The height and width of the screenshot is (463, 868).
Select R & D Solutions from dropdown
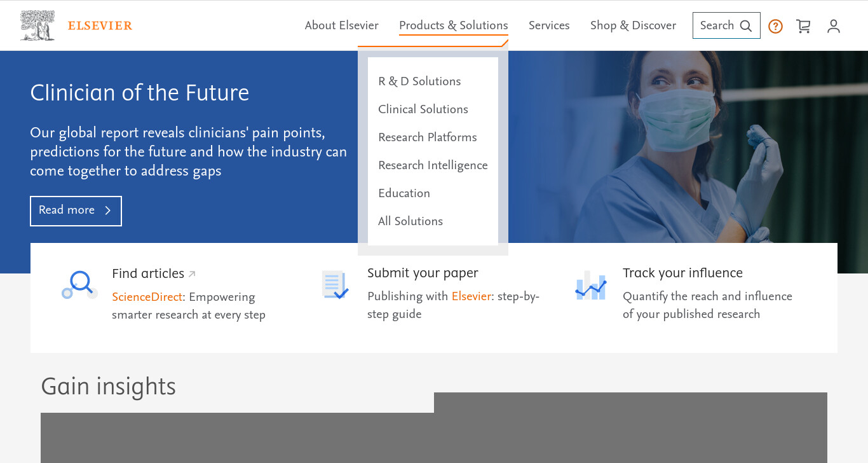click(419, 81)
